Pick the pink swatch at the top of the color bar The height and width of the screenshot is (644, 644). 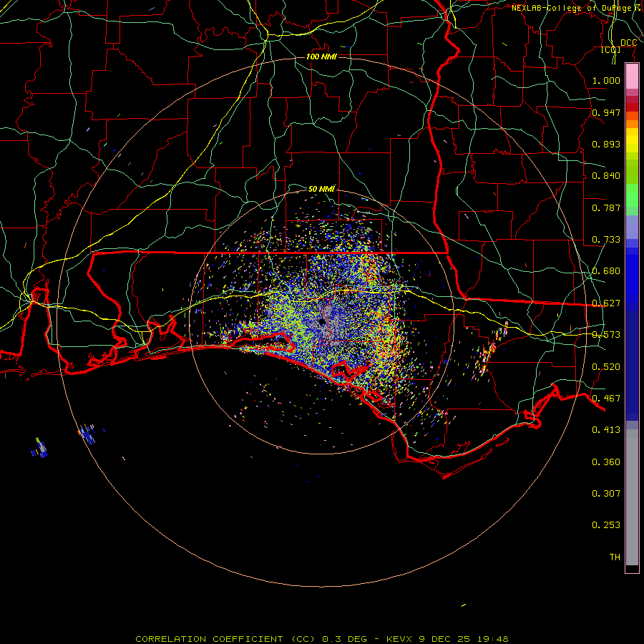coord(632,77)
